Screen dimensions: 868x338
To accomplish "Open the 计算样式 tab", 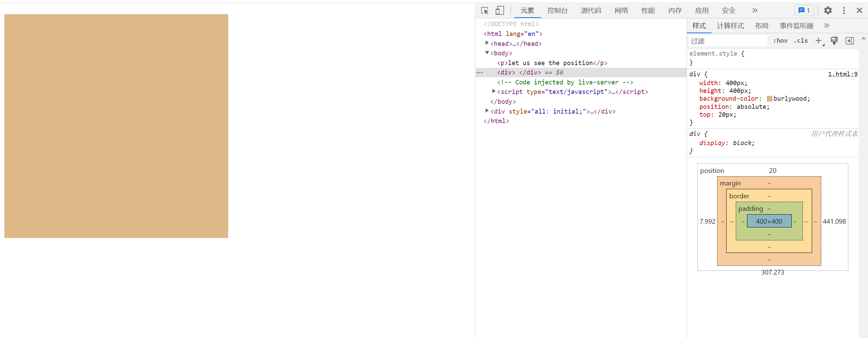I will point(730,26).
